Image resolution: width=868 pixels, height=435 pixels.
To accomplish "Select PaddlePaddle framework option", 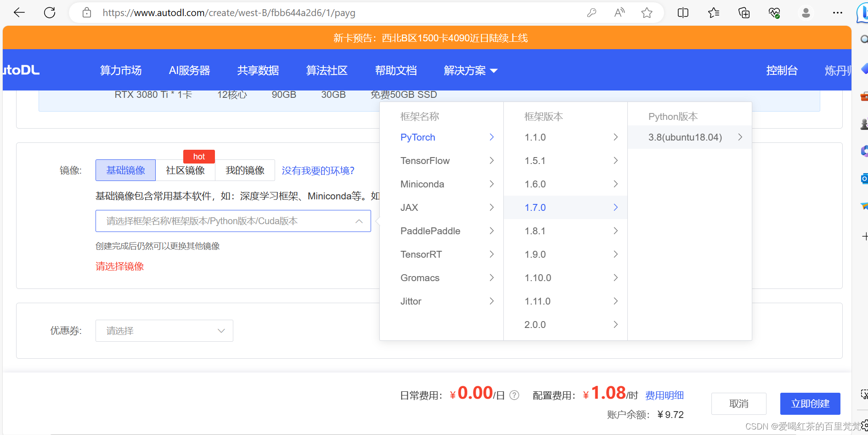I will (x=442, y=231).
